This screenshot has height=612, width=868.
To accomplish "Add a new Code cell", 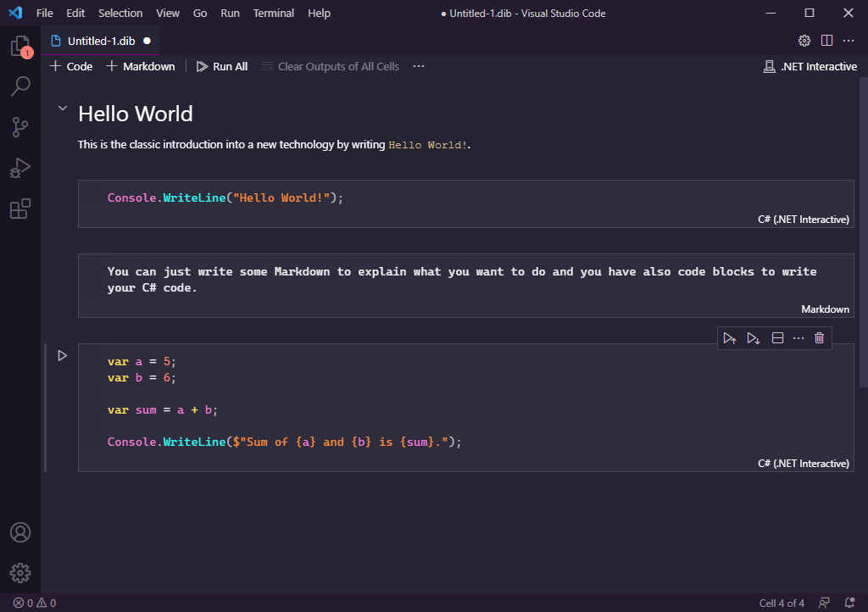I will 71,66.
